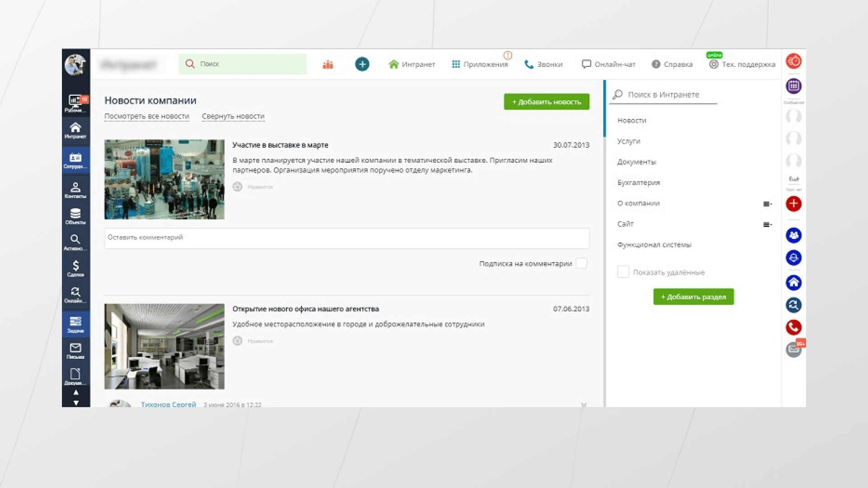Open the Сделки dollar sidebar section
Screen dimensions: 868x488
(75, 269)
